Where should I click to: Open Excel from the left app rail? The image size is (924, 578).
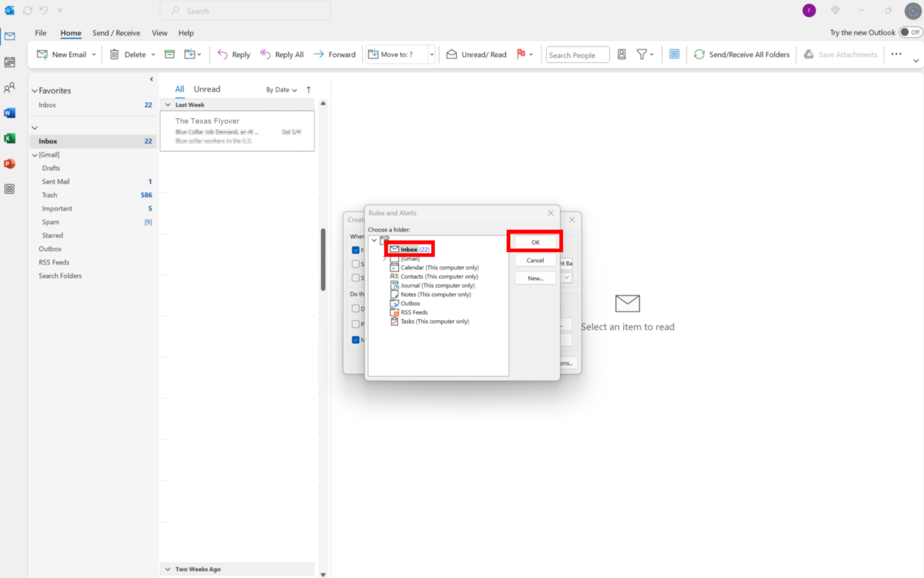pyautogui.click(x=10, y=138)
